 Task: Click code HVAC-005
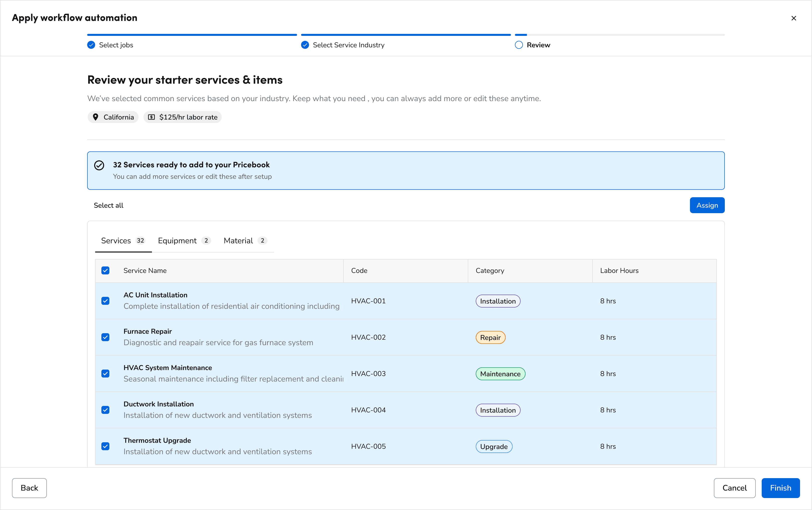[368, 446]
